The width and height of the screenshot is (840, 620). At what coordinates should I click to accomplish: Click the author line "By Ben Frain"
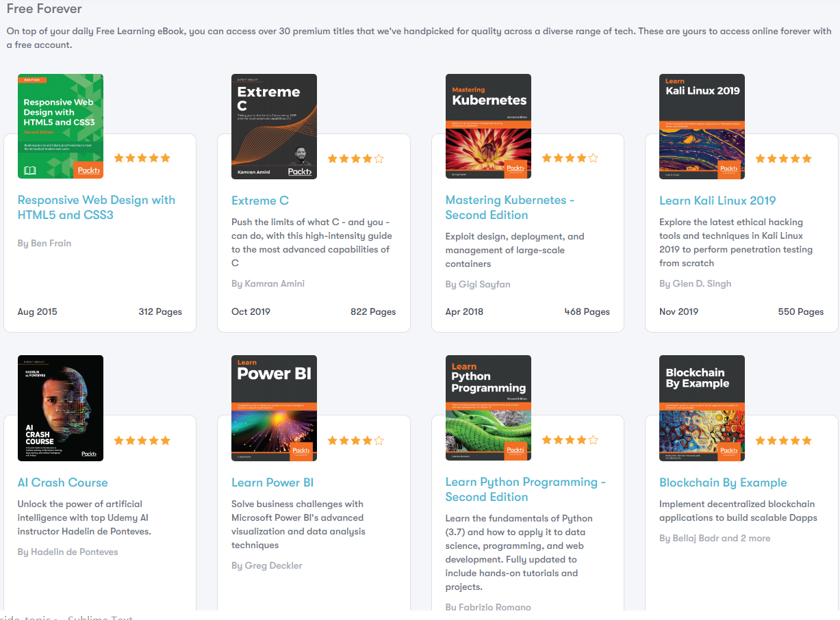pos(44,243)
